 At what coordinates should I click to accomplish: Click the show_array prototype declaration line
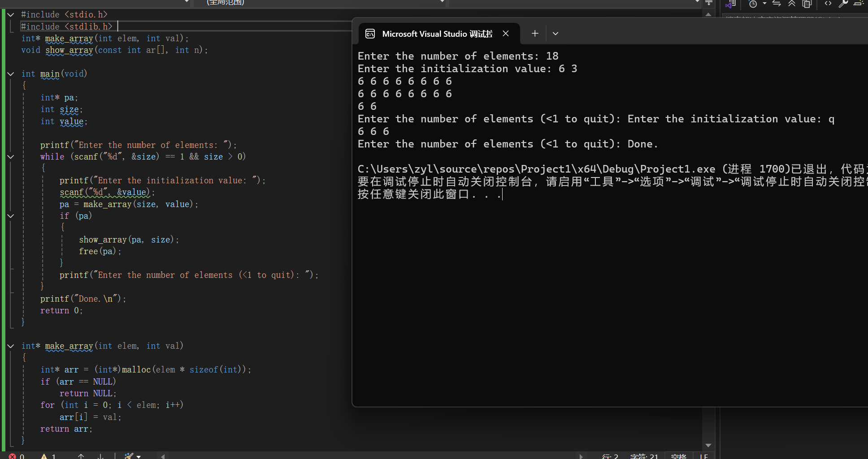(115, 50)
